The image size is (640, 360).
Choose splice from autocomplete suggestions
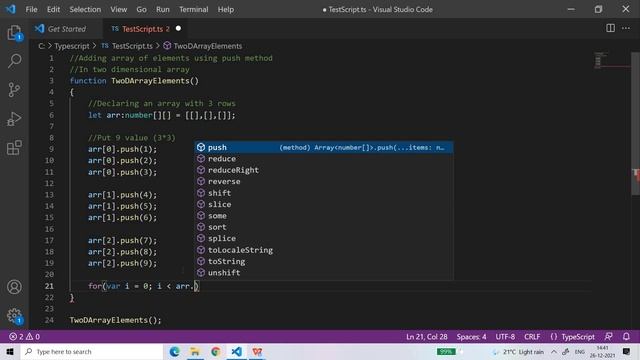click(324, 239)
